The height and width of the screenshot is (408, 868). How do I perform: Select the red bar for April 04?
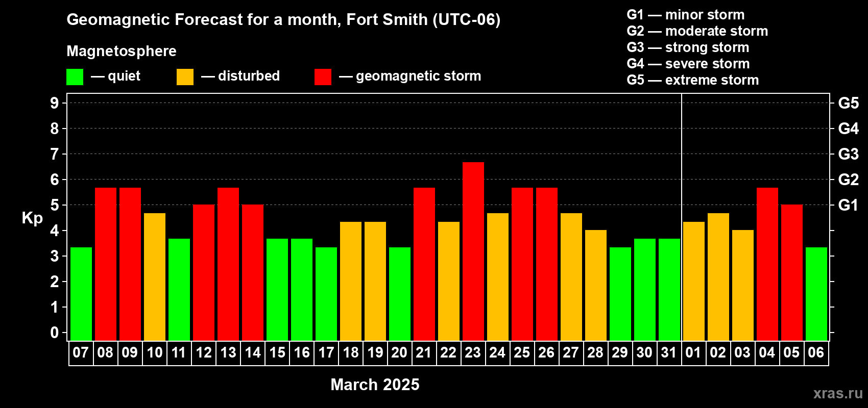click(x=767, y=264)
